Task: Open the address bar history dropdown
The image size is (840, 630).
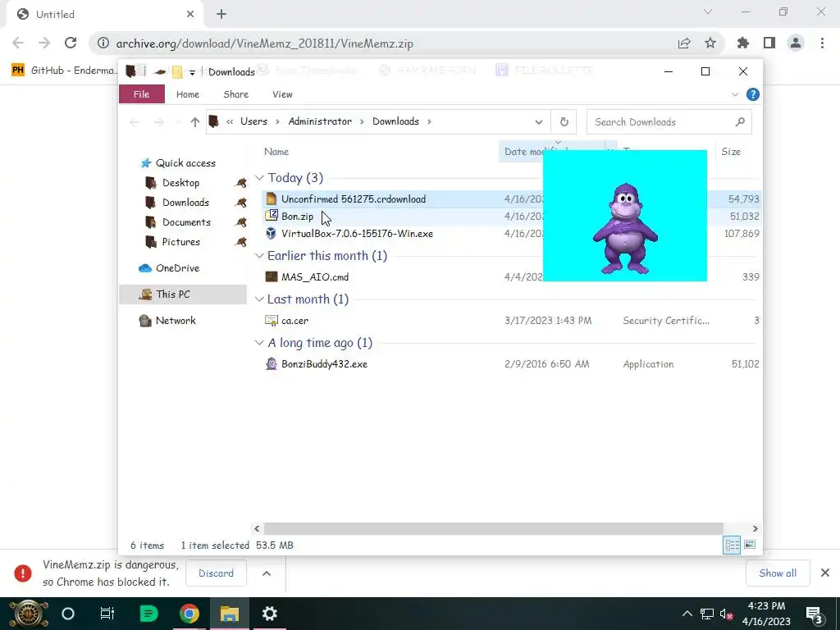Action: pyautogui.click(x=538, y=122)
